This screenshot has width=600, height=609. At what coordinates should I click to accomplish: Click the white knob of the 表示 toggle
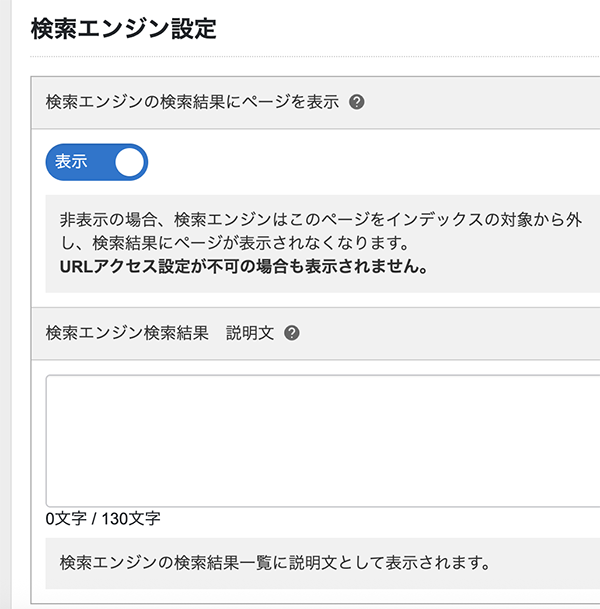[130, 162]
